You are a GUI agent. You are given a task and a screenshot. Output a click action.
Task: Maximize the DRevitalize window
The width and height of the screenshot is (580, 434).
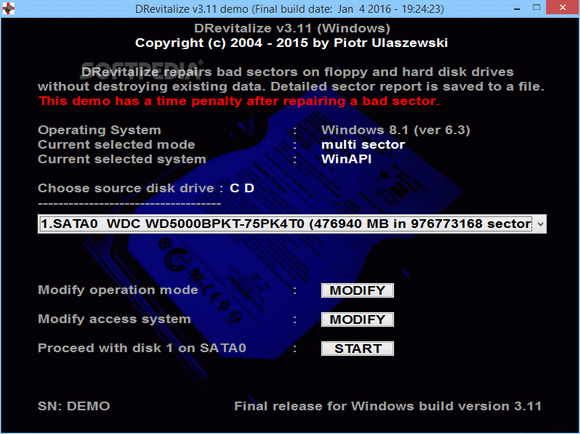point(536,7)
